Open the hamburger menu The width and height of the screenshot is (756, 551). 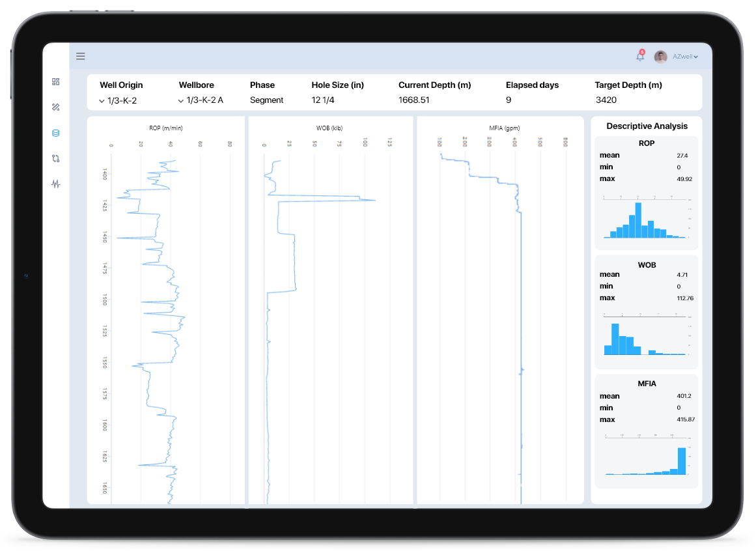click(81, 57)
